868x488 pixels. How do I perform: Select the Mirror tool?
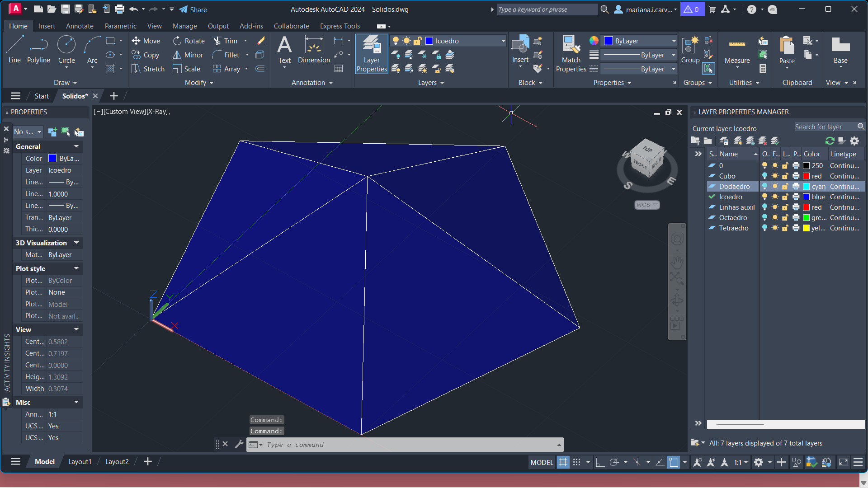tap(177, 55)
